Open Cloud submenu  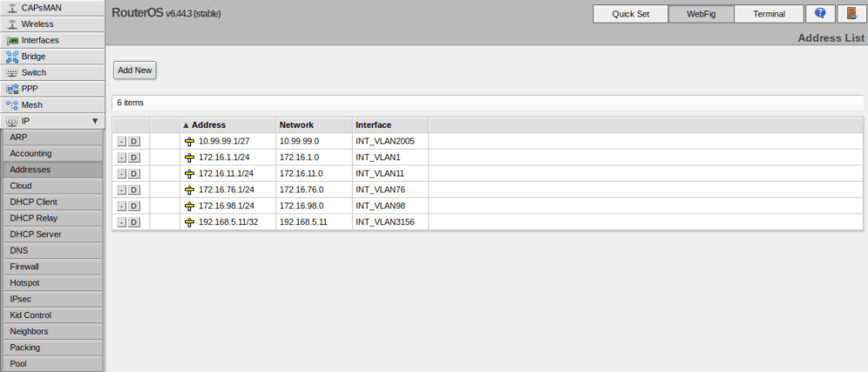pyautogui.click(x=52, y=185)
